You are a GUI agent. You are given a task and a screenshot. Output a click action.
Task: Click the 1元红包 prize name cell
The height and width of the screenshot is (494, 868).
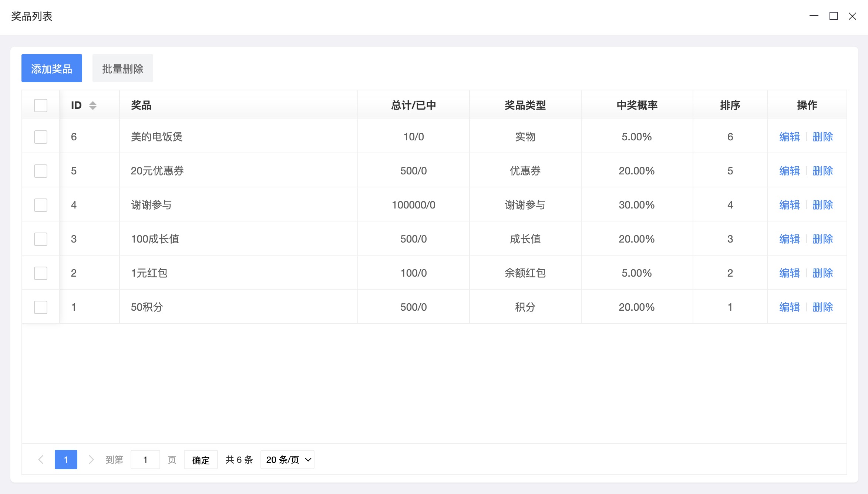[239, 273]
